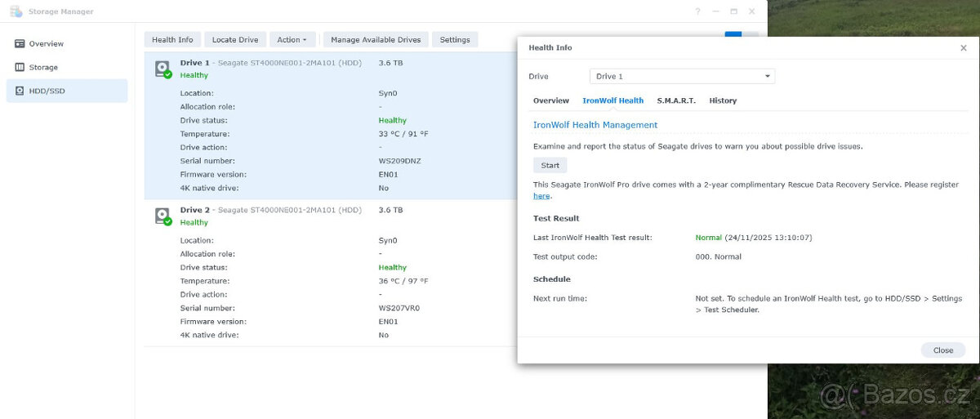Click Locate Drive button
The height and width of the screenshot is (419, 980).
235,39
